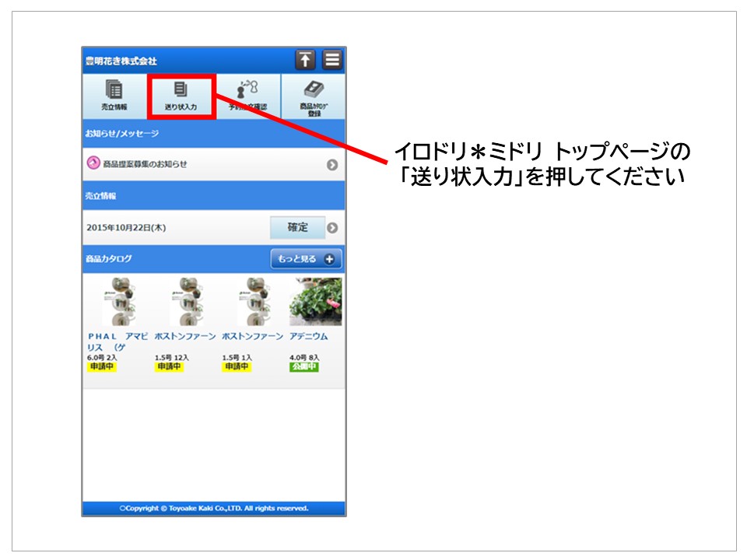This screenshot has height=560, width=747.
Task: Click the green 公開中 status badge
Action: 303,366
